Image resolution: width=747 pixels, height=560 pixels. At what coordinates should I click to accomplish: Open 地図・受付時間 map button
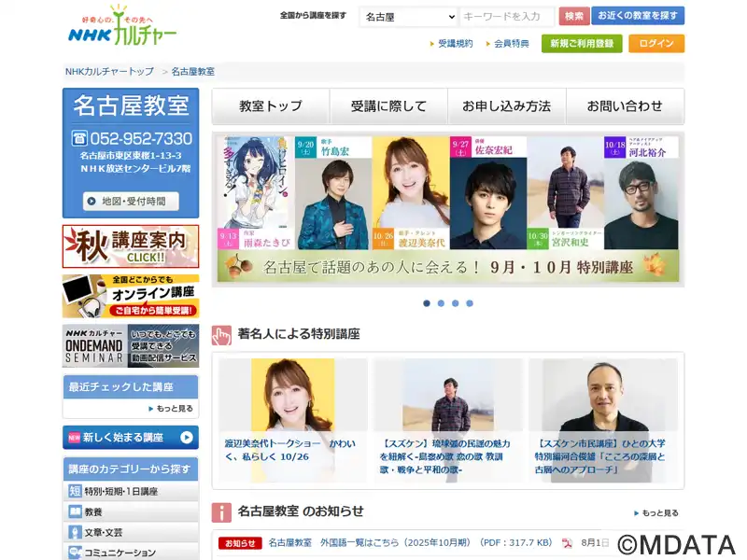pyautogui.click(x=131, y=201)
